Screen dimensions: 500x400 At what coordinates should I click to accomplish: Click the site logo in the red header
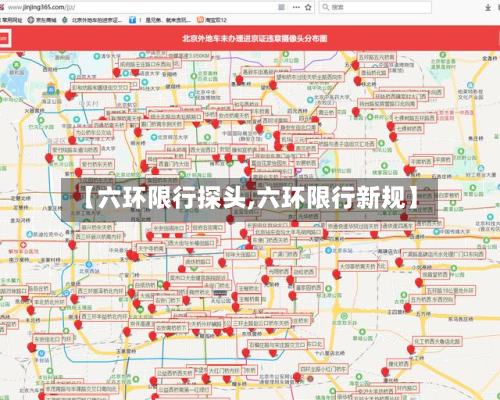coord(5,38)
